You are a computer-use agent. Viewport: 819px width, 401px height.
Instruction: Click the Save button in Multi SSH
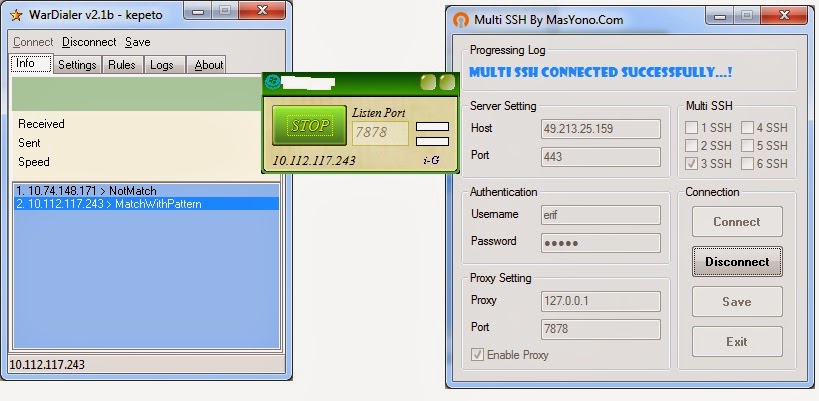[737, 301]
